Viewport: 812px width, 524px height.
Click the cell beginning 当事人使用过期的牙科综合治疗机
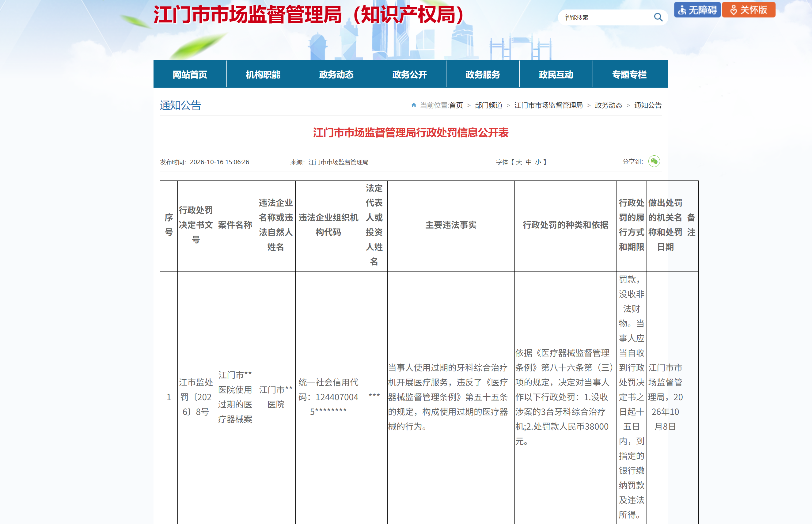pyautogui.click(x=451, y=397)
